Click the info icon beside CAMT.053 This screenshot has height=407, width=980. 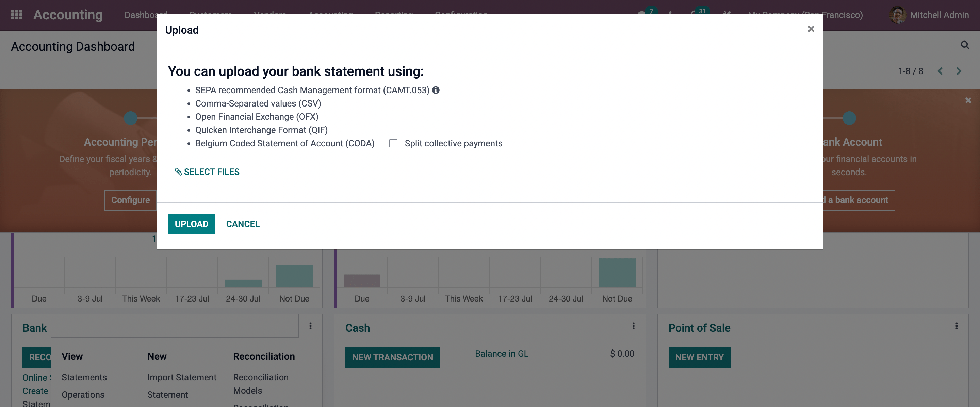coord(436,90)
